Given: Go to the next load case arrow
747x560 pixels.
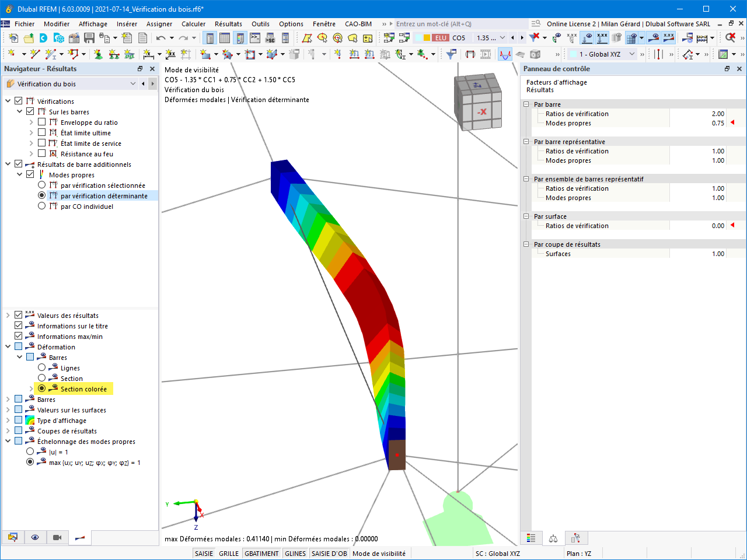Looking at the screenshot, I should click(522, 38).
